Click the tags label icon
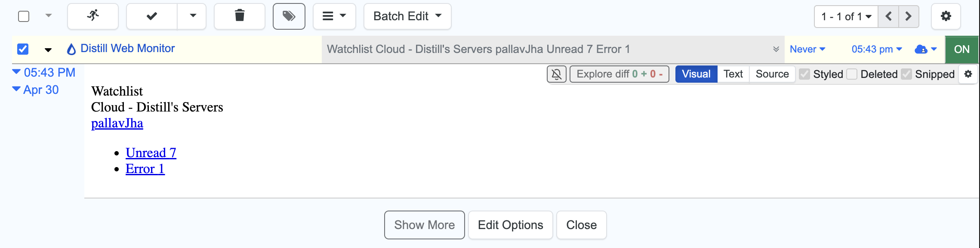The width and height of the screenshot is (980, 248). (x=289, y=16)
